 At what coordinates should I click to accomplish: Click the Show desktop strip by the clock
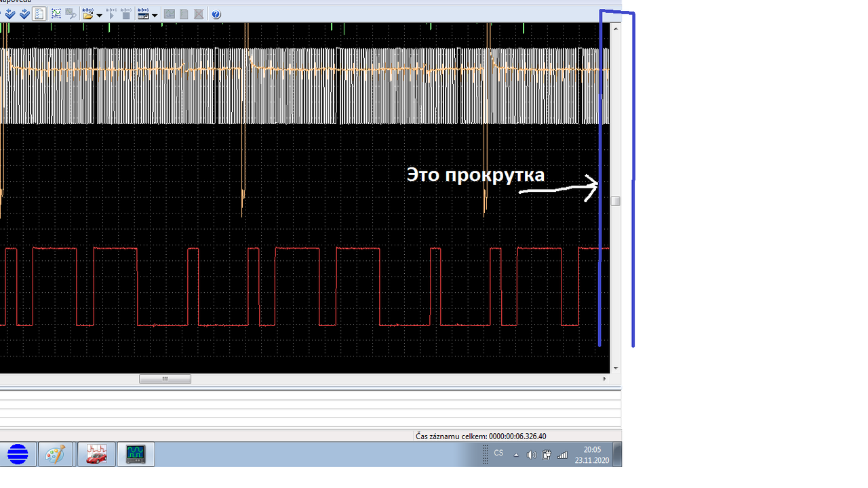617,454
